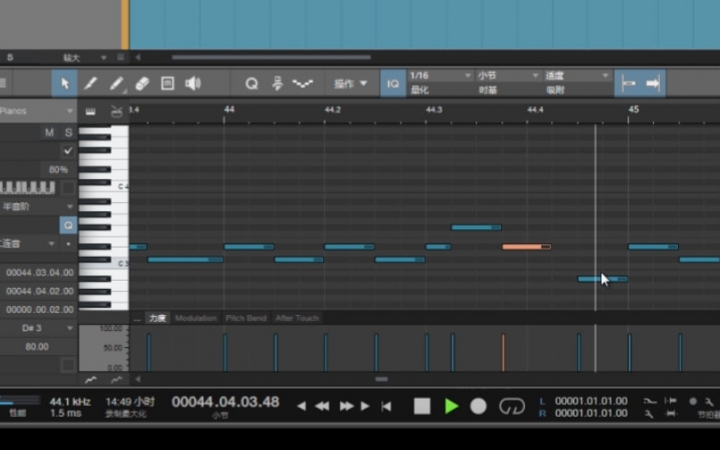This screenshot has height=450, width=720.
Task: Open the 操作 action dropdown menu
Action: (x=351, y=84)
